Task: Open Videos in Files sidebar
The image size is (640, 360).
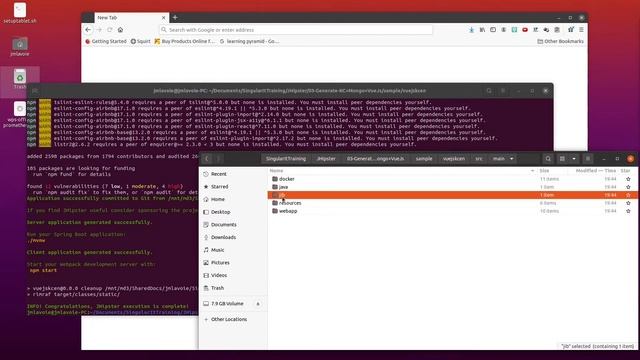Action: pos(233,275)
